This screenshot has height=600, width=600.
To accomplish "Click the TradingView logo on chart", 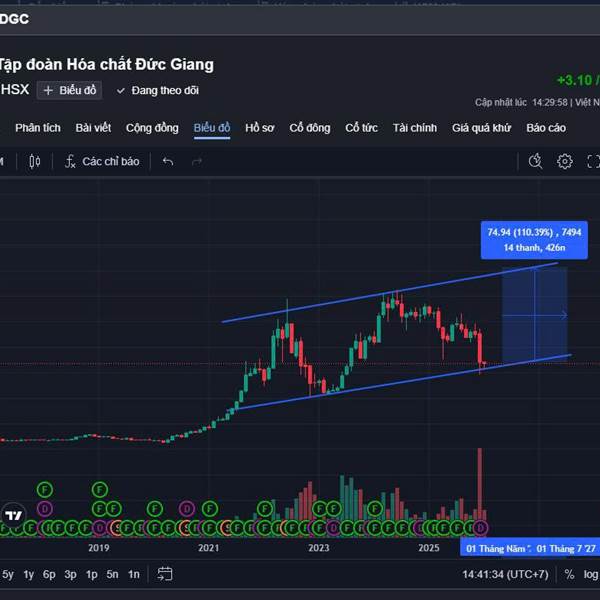I will (14, 515).
